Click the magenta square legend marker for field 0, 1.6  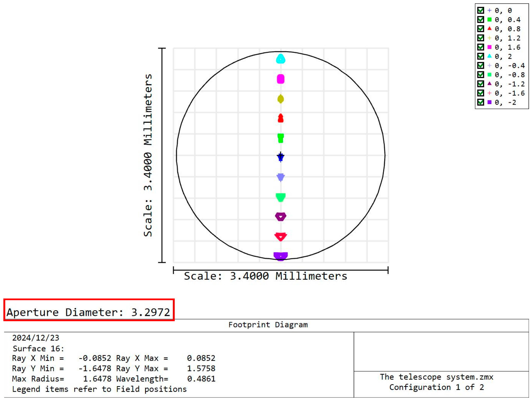tap(489, 47)
